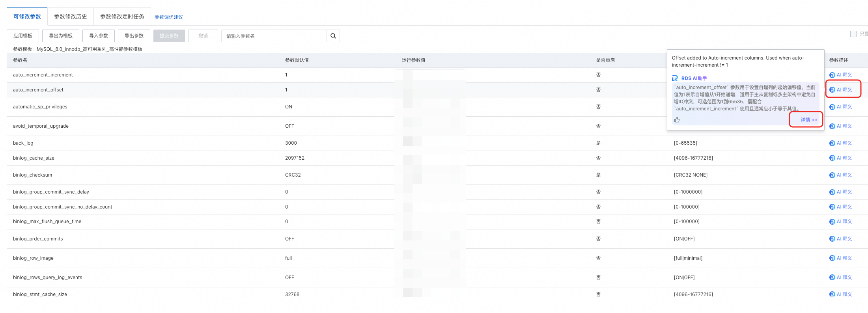
Task: Click the 应用模板 button
Action: pos(23,36)
